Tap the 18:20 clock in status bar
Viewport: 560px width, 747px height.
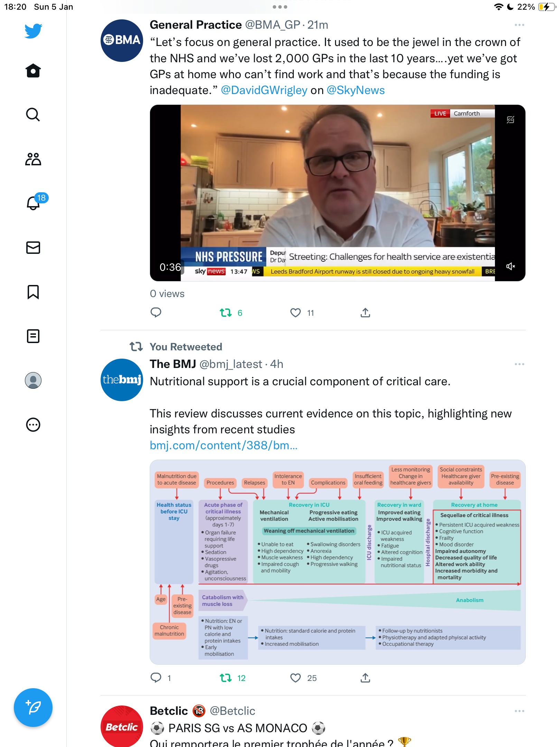tap(15, 7)
